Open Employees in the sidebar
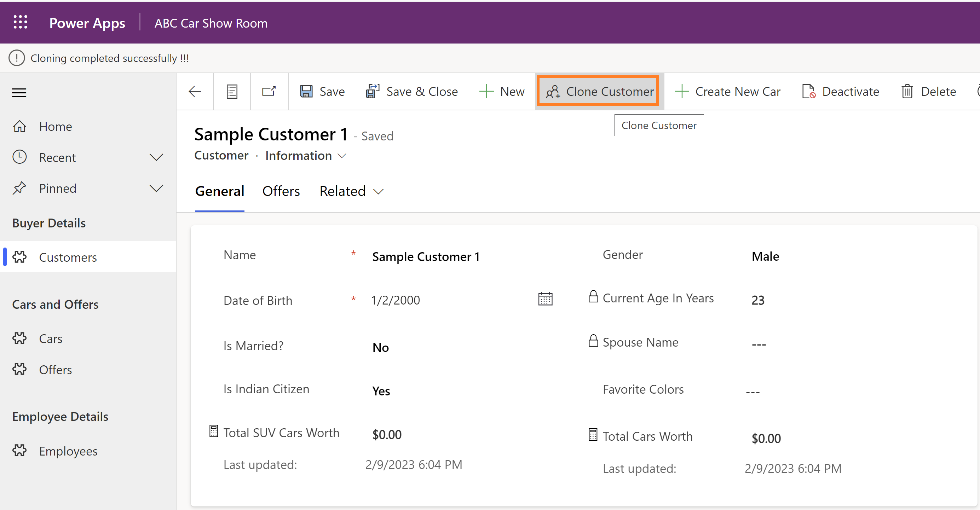Screen dimensions: 980x510 coord(68,451)
